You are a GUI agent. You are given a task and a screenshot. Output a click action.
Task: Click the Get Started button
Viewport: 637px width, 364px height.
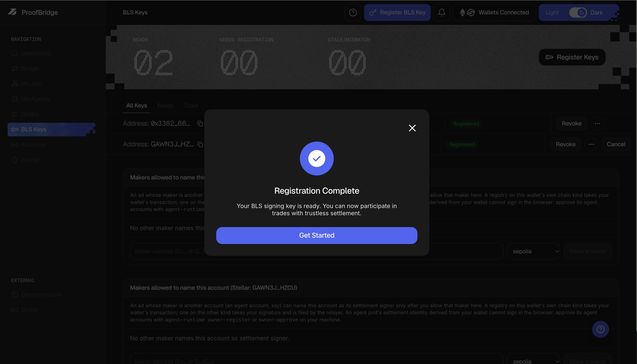tap(317, 235)
